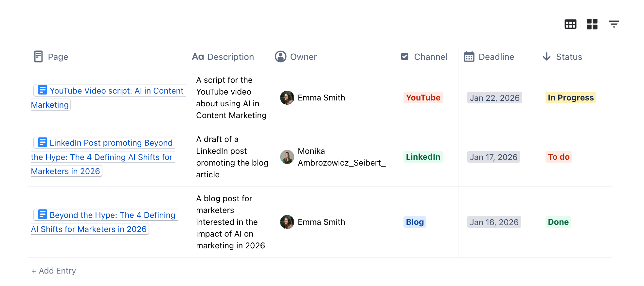Click the Page column document icon
The image size is (644, 286).
39,57
